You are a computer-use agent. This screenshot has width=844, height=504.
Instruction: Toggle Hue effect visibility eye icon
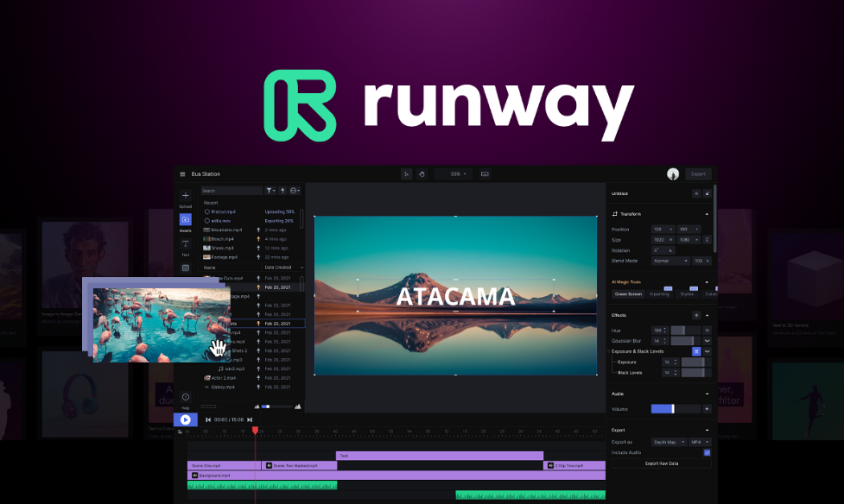pyautogui.click(x=707, y=330)
